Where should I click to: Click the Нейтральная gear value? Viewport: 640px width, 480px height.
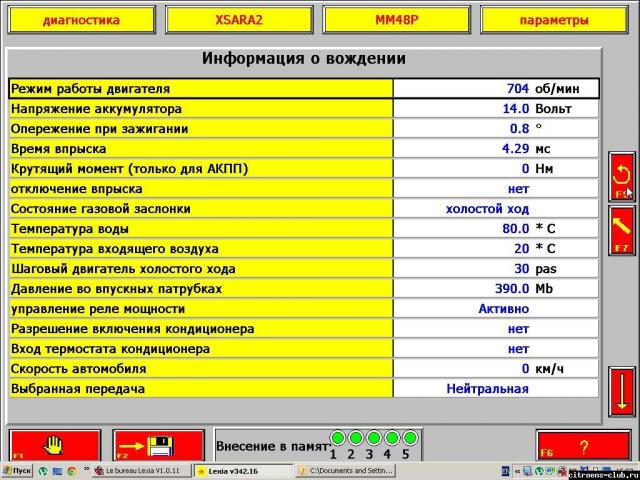(487, 389)
